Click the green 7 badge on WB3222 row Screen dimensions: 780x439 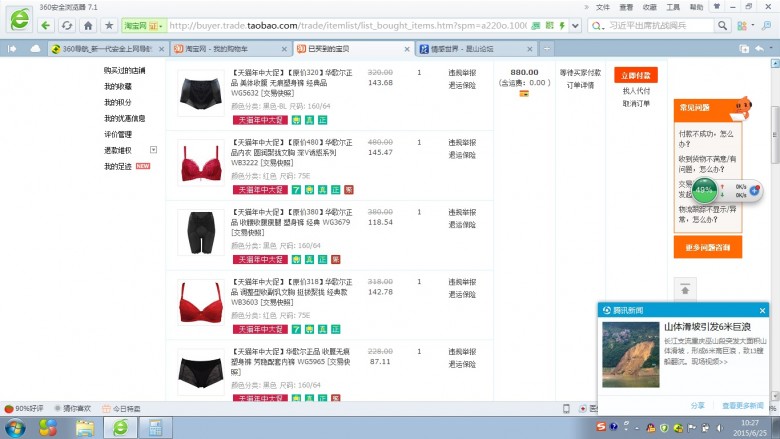click(296, 190)
